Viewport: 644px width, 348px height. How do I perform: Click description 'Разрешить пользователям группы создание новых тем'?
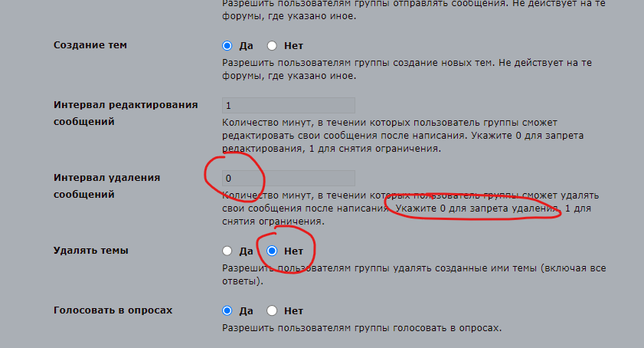point(407,69)
